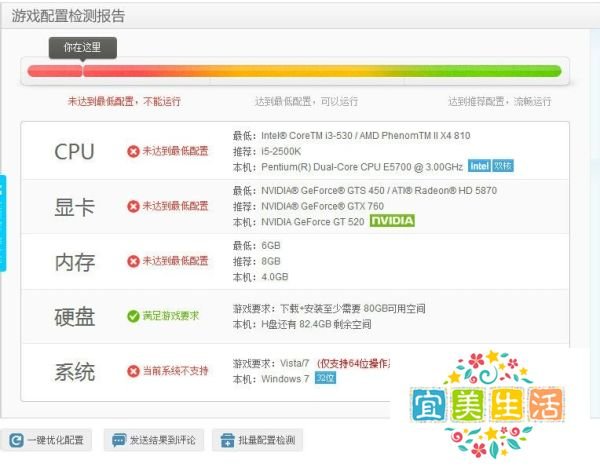Click the 内存 heading
Screen dimensions: 600x471
pyautogui.click(x=75, y=262)
